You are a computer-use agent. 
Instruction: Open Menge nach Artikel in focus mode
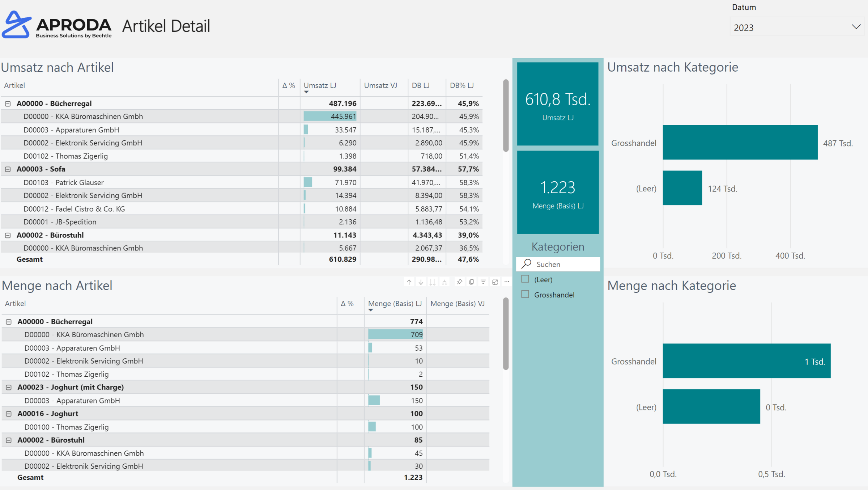click(495, 282)
